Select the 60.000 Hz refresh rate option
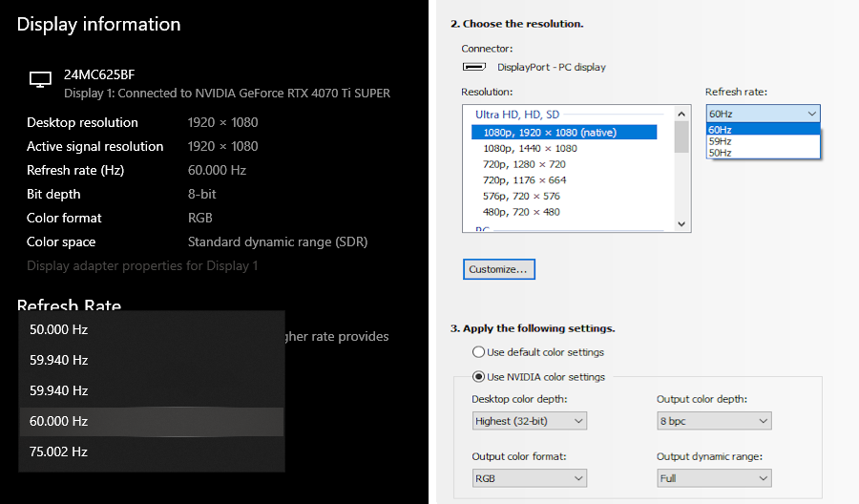This screenshot has height=504, width=859. [x=152, y=421]
